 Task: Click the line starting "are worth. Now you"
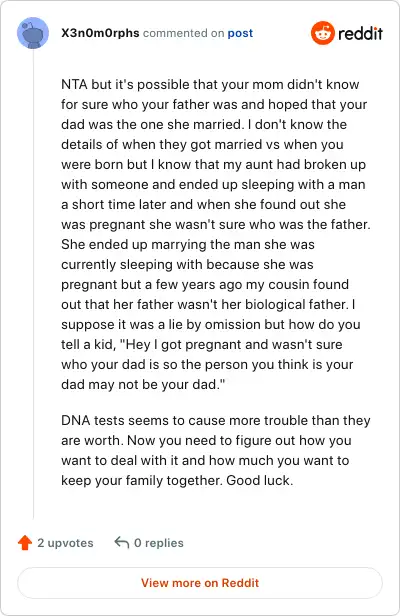[x=206, y=440]
